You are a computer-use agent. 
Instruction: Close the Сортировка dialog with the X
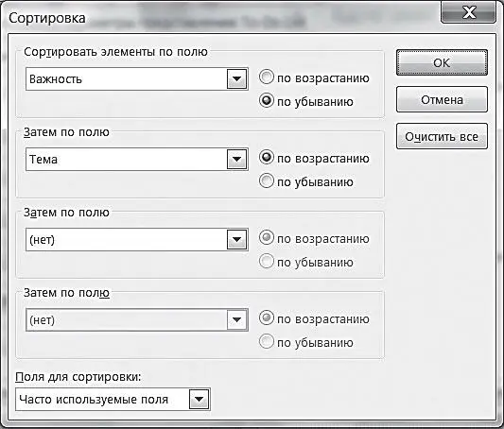[469, 13]
